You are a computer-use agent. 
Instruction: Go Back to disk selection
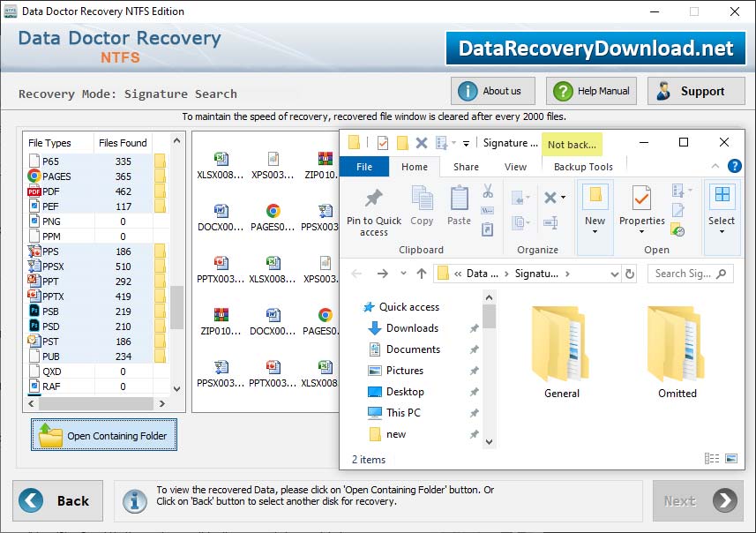[x=58, y=500]
